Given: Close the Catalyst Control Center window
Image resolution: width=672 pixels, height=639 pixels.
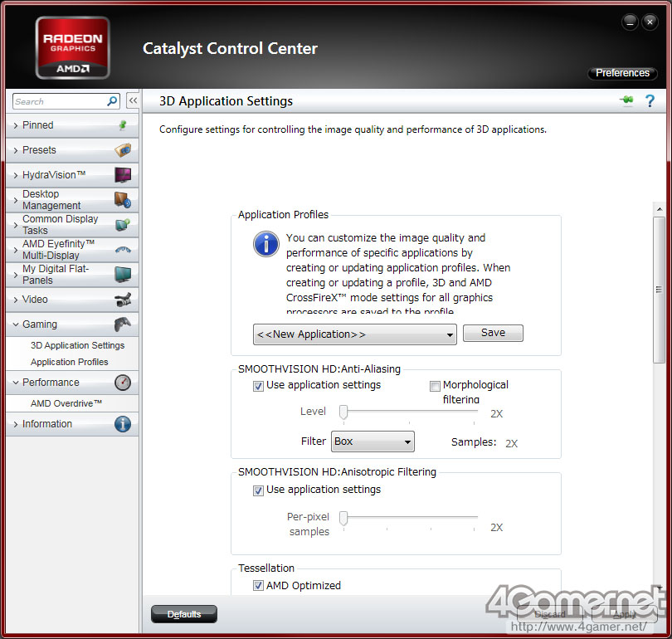Looking at the screenshot, I should (650, 22).
